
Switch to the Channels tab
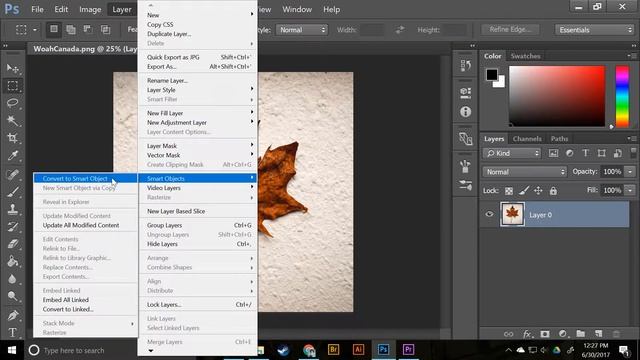pos(527,139)
